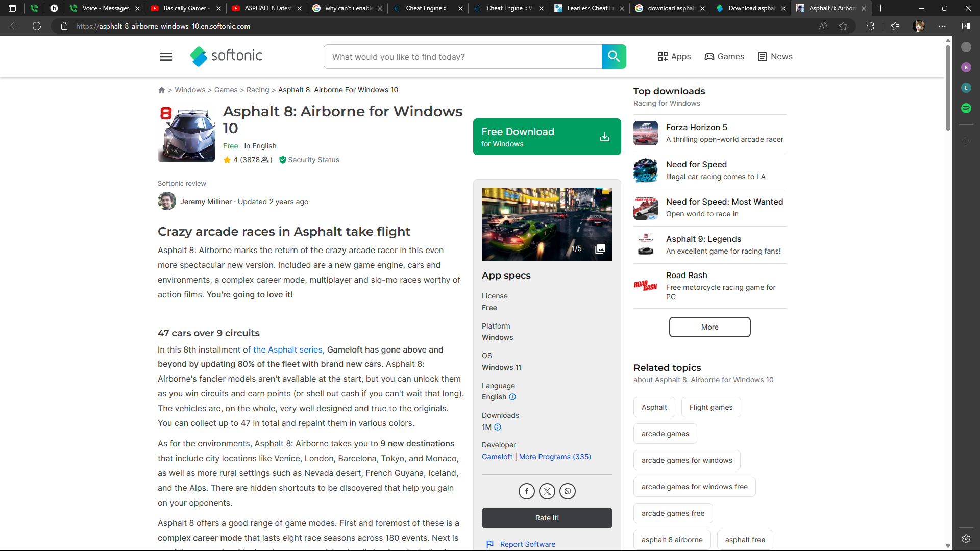980x551 pixels.
Task: Share the page on Facebook
Action: click(526, 491)
